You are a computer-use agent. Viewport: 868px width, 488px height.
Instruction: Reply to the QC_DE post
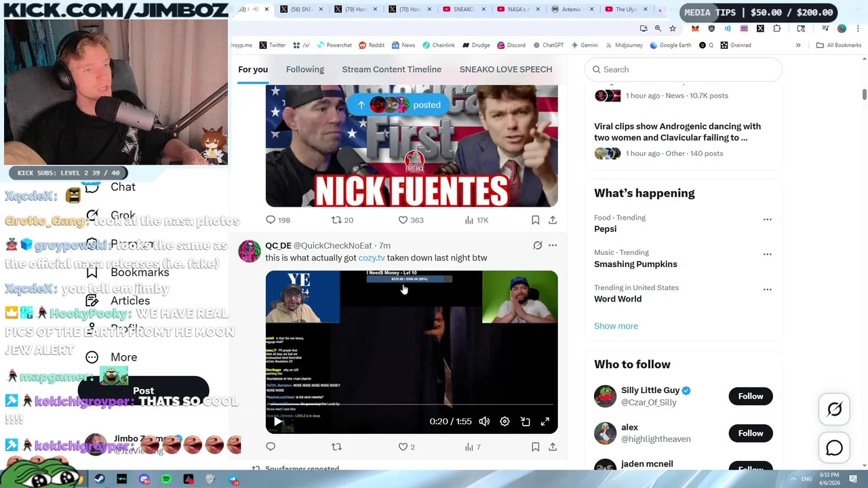click(271, 447)
